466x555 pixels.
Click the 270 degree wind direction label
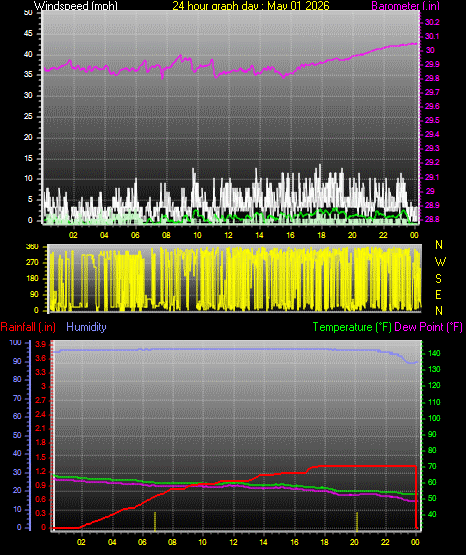point(32,263)
